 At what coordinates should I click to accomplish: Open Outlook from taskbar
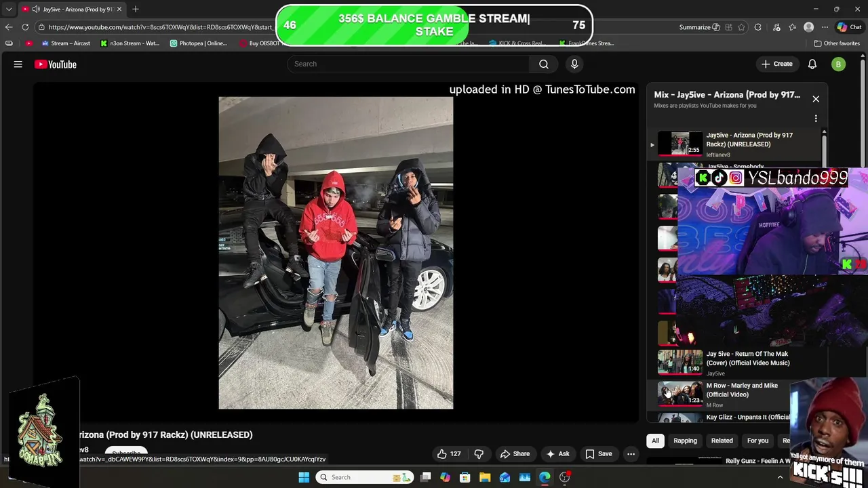pos(505,477)
